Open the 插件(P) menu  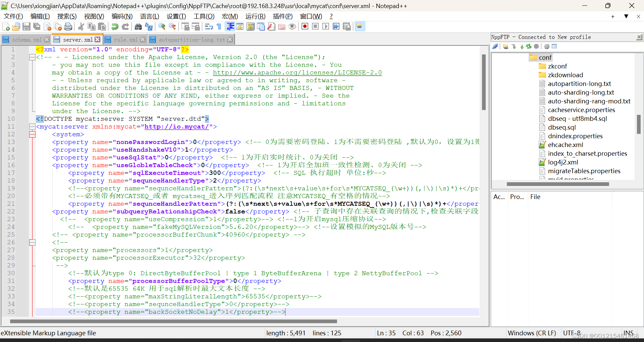click(x=283, y=16)
